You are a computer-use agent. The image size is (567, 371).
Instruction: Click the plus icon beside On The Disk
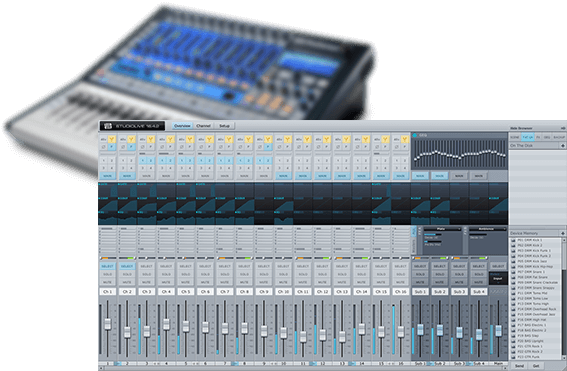pyautogui.click(x=563, y=145)
